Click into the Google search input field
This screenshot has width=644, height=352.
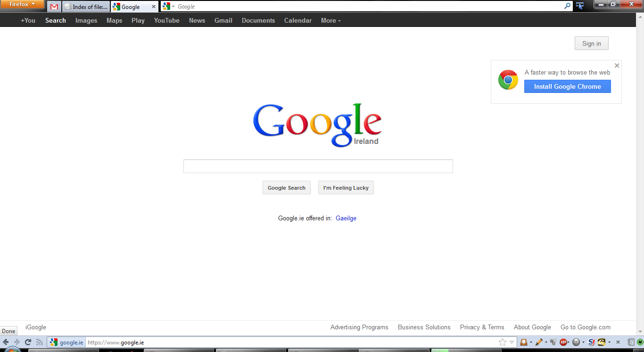pyautogui.click(x=318, y=166)
